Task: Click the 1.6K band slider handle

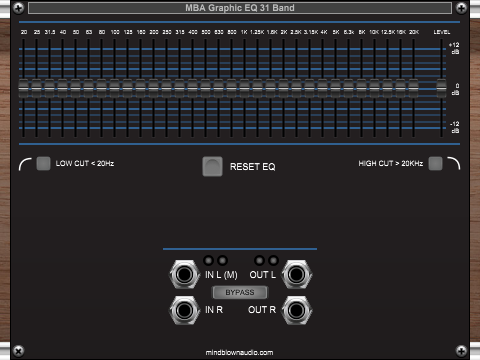Action: click(x=270, y=88)
